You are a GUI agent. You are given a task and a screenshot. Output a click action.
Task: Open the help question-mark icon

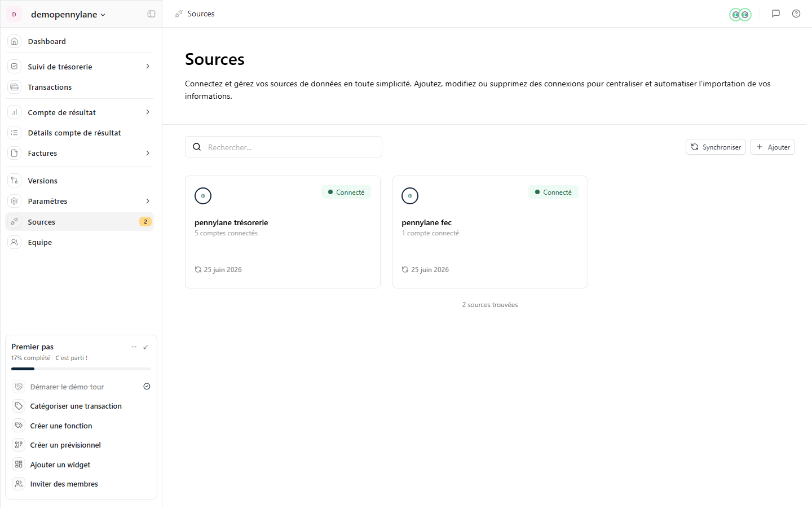tap(796, 14)
